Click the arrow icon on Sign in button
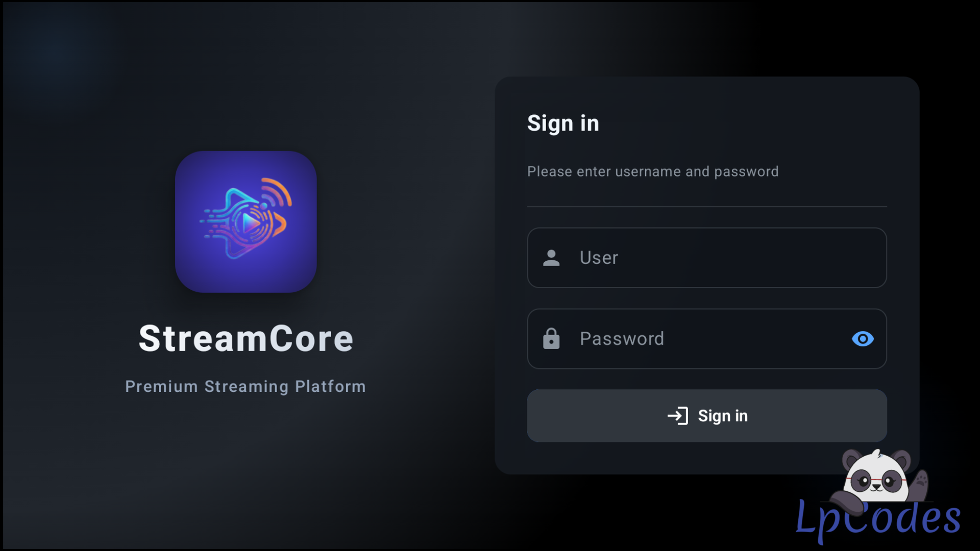This screenshot has height=551, width=980. (678, 416)
